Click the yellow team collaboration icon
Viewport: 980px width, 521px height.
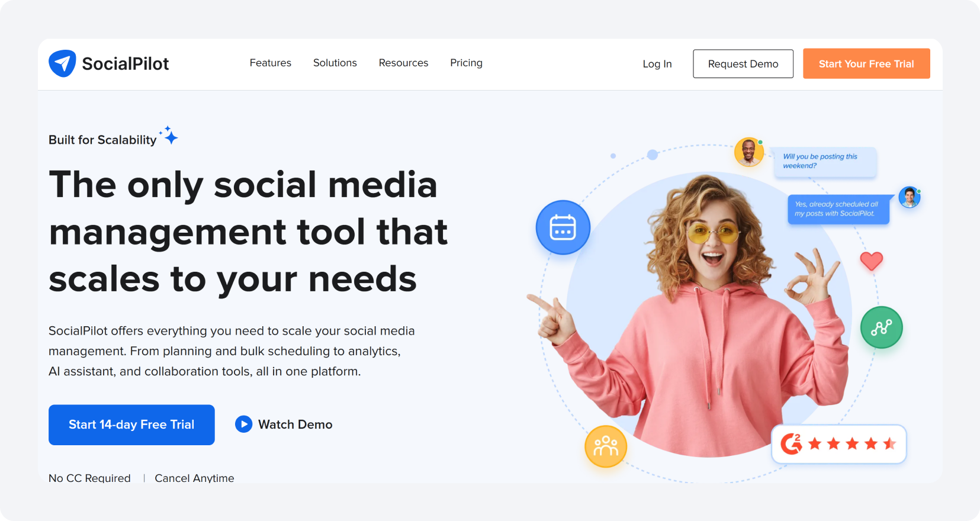[606, 446]
